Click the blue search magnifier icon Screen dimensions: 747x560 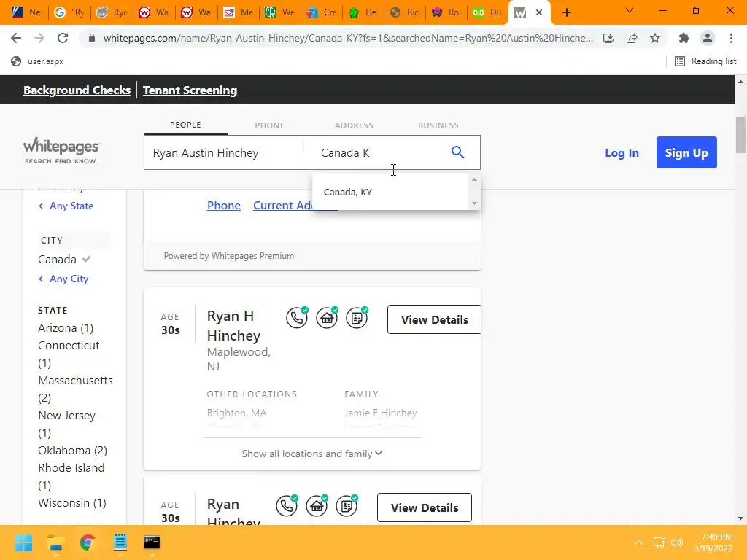457,152
